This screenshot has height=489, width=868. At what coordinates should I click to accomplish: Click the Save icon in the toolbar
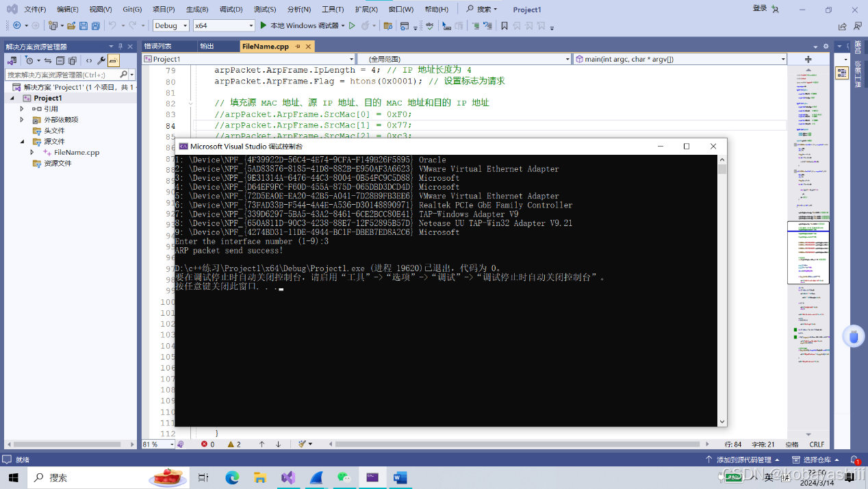point(84,25)
